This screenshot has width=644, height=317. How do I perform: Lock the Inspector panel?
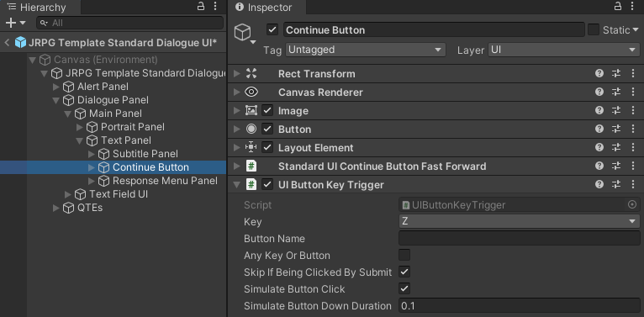point(618,6)
